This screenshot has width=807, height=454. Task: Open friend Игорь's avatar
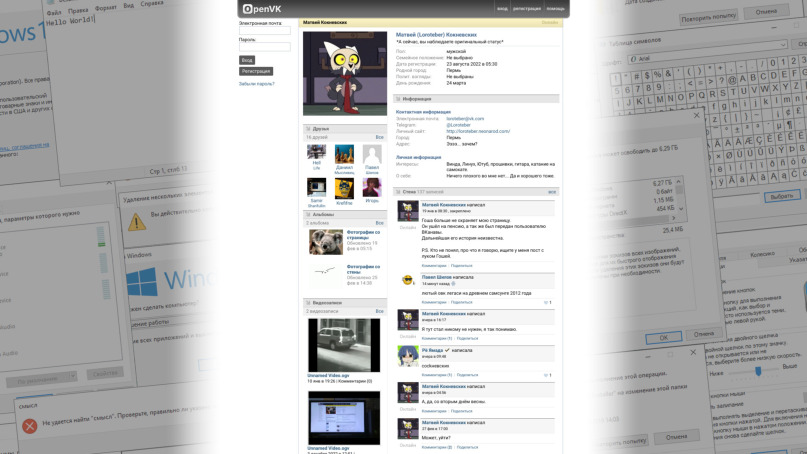tap(372, 187)
